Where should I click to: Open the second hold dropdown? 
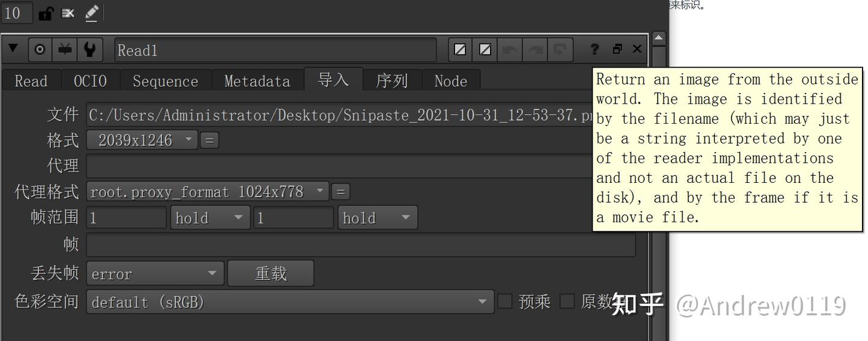pos(378,218)
